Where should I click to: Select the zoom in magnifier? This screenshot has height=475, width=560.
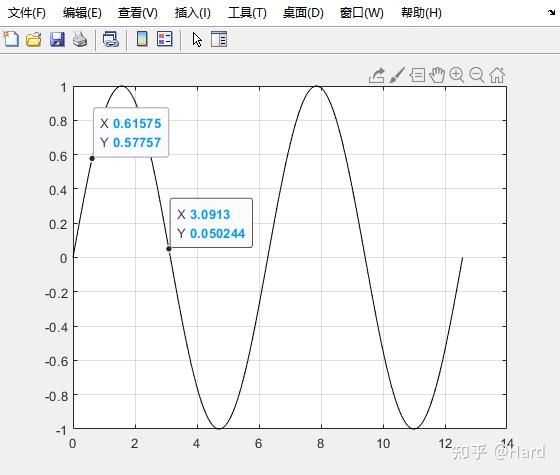[457, 75]
